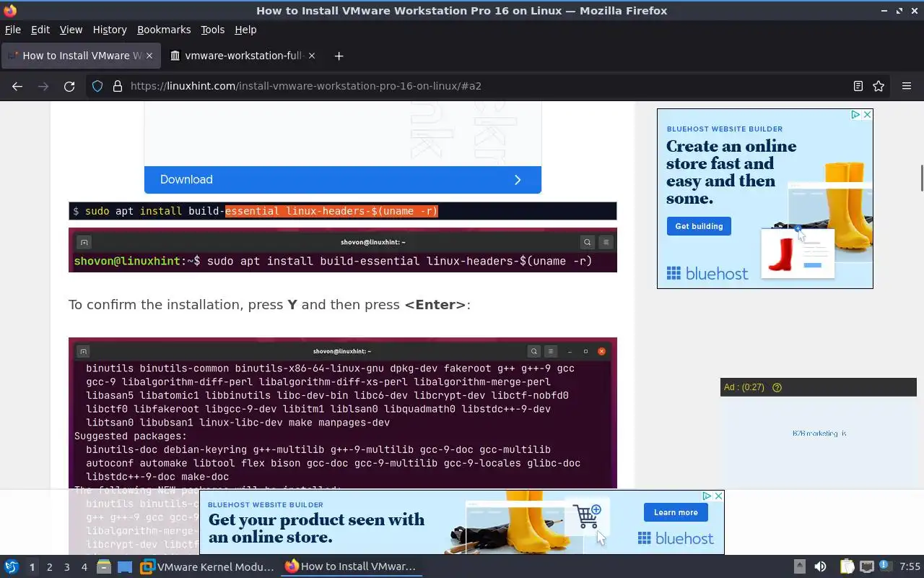This screenshot has height=578, width=924.
Task: Click the 'Ad : (0:27)' countdown label
Action: point(744,387)
